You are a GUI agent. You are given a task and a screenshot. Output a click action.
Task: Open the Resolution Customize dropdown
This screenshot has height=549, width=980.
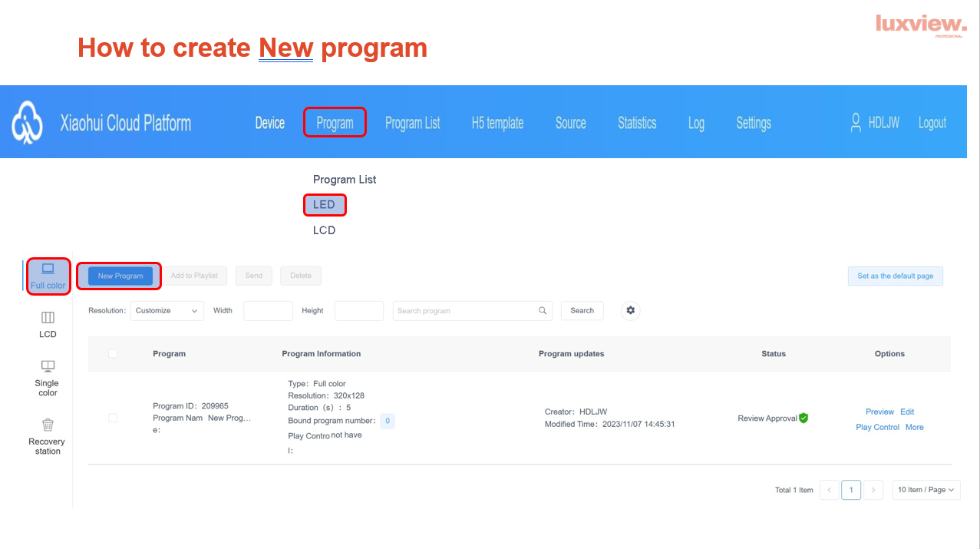click(x=167, y=311)
